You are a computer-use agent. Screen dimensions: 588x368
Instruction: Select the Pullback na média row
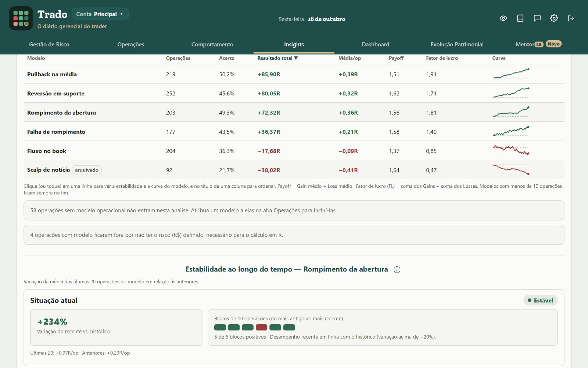294,74
